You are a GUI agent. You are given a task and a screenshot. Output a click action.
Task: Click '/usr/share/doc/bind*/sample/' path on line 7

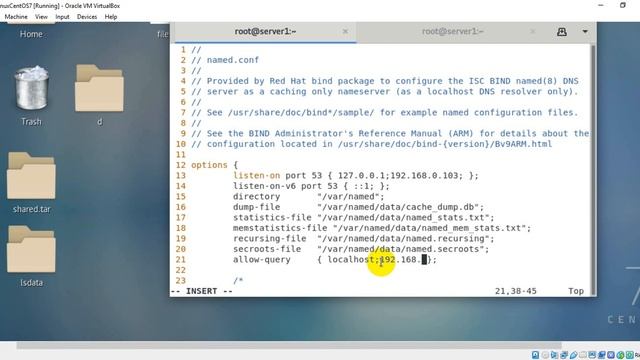(x=301, y=113)
